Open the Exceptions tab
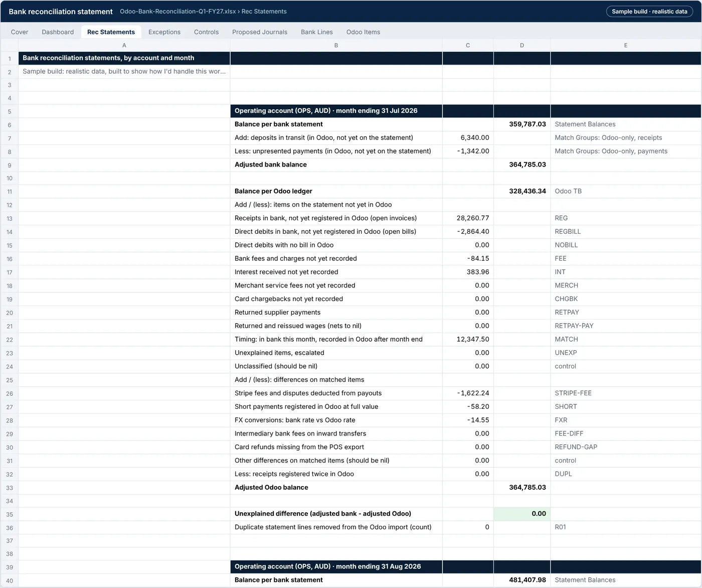The width and height of the screenshot is (702, 588). [164, 32]
